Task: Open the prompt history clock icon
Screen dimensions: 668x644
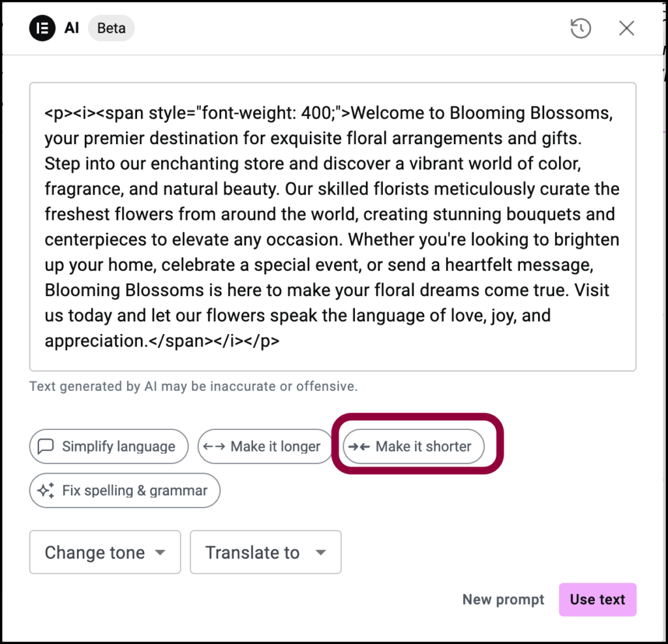Action: 581,29
